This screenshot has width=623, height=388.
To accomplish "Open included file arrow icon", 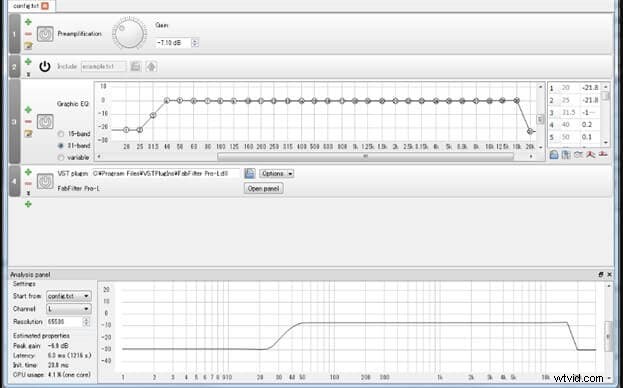I will [x=151, y=66].
